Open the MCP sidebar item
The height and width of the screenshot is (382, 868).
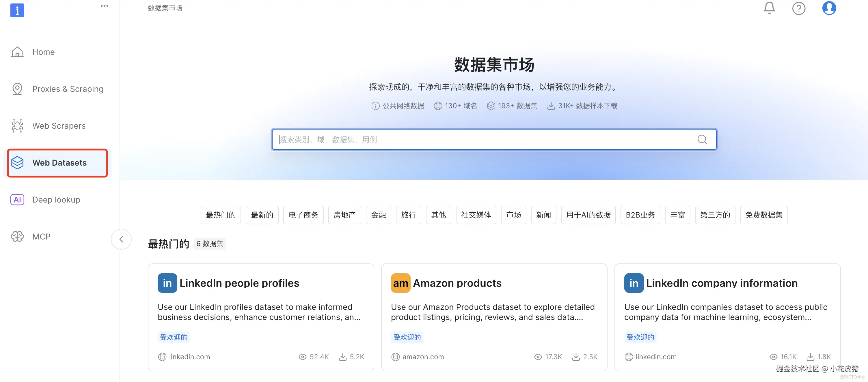pyautogui.click(x=41, y=237)
